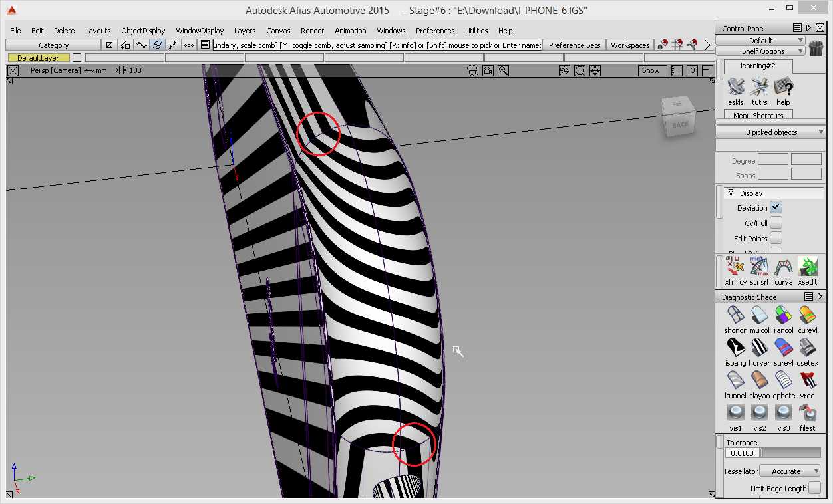
Task: Expand the Diagnostic Shade arrow
Action: [x=820, y=297]
